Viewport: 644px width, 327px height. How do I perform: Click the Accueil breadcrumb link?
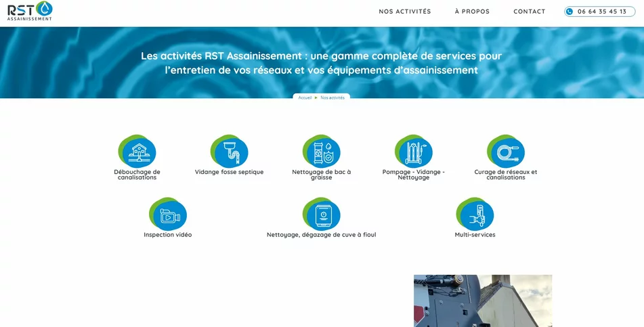tap(305, 97)
